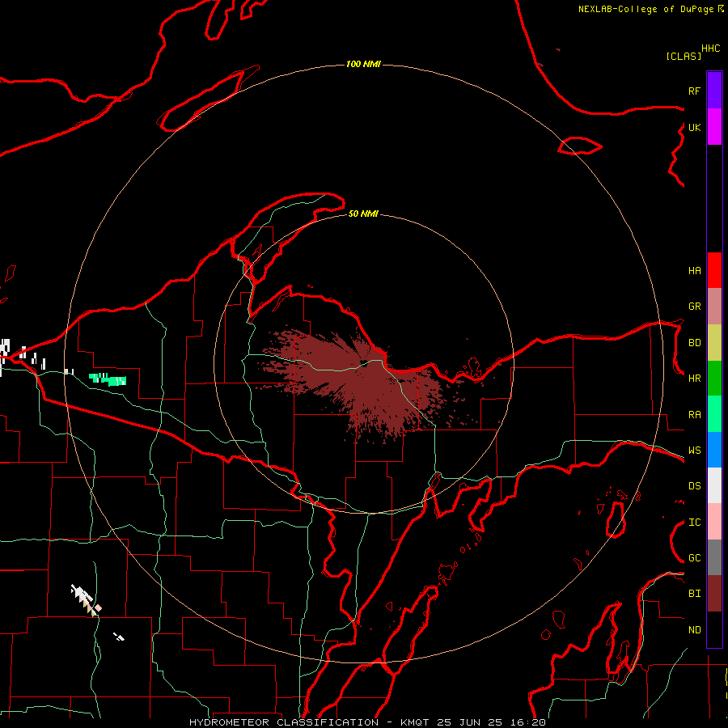Click the BI legend label
The width and height of the screenshot is (728, 728).
pyautogui.click(x=694, y=594)
